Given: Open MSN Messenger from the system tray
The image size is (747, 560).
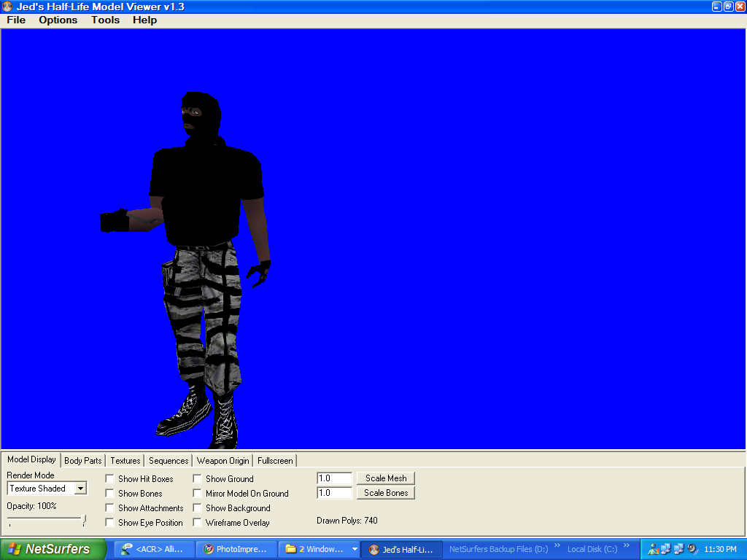Looking at the screenshot, I should coord(654,549).
